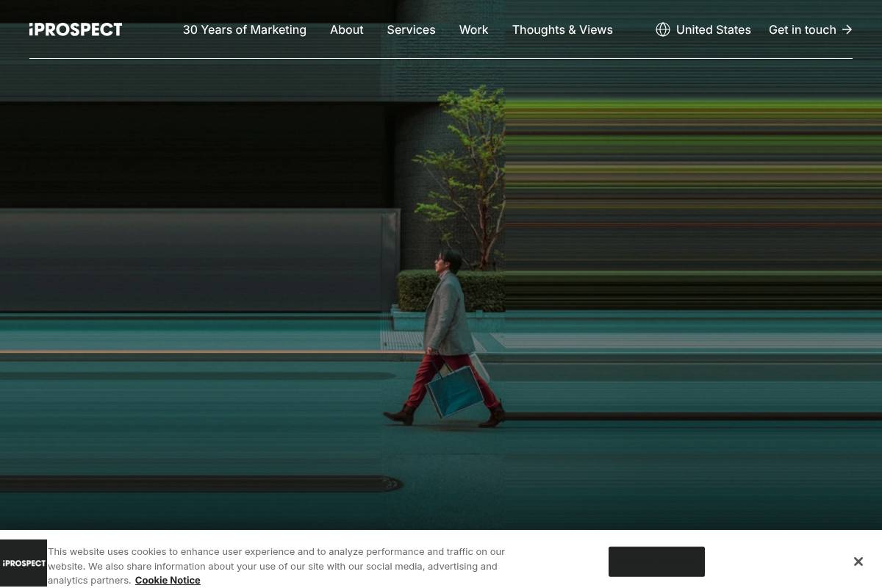This screenshot has width=882, height=588.
Task: Go to the Work section
Action: coord(473,29)
